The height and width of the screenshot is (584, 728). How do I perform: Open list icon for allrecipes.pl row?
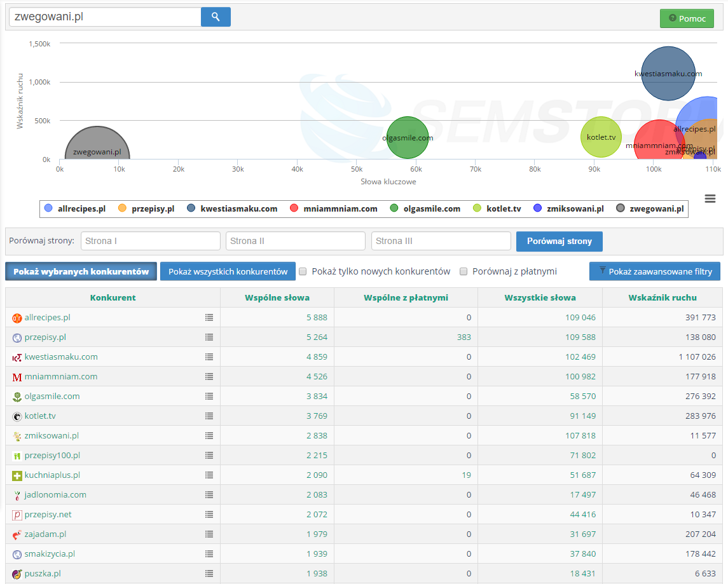coord(209,317)
